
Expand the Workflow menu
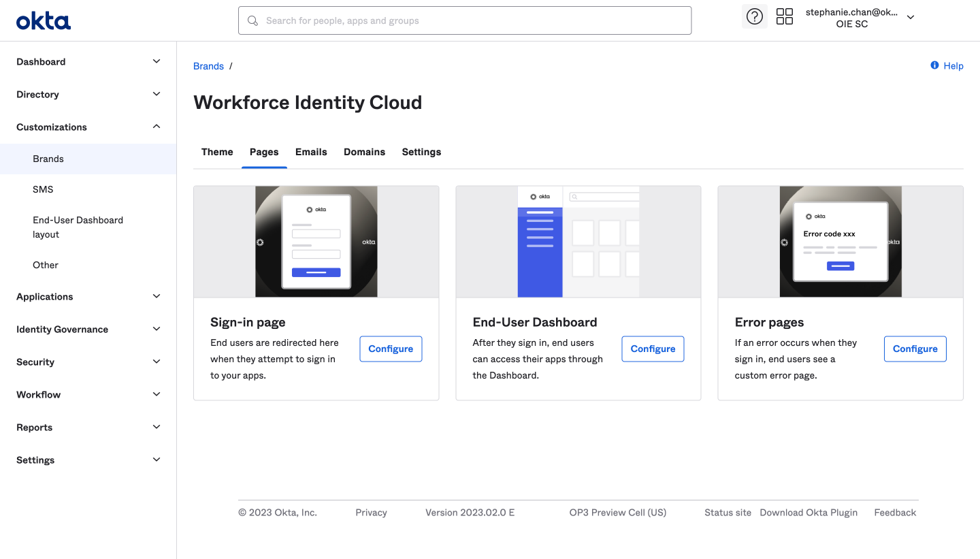point(88,394)
